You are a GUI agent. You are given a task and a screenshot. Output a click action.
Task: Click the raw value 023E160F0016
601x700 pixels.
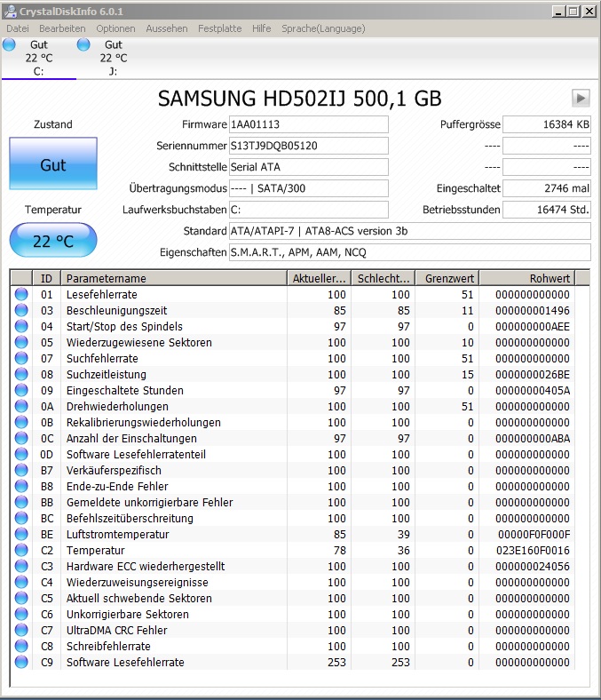[x=533, y=551]
